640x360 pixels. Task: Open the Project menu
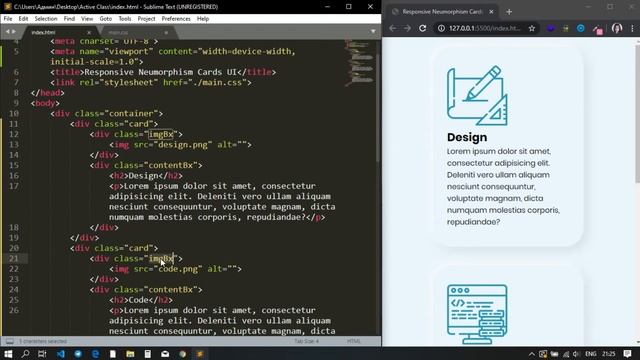[146, 19]
